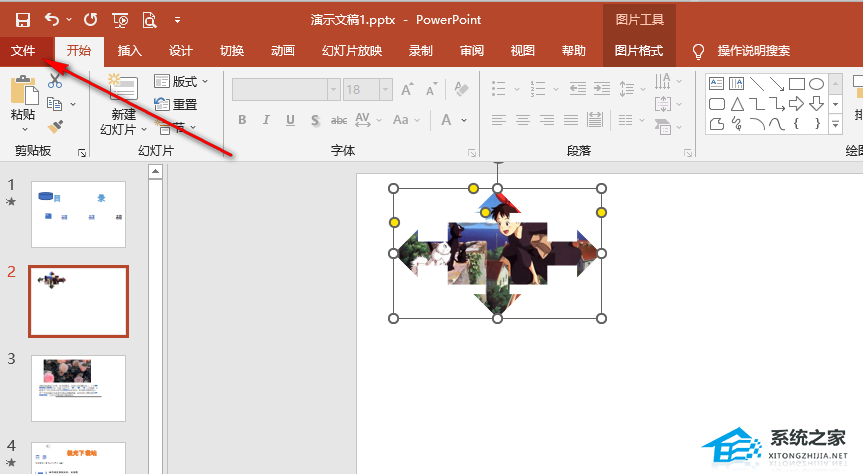Select the Format Painter brush

click(55, 127)
